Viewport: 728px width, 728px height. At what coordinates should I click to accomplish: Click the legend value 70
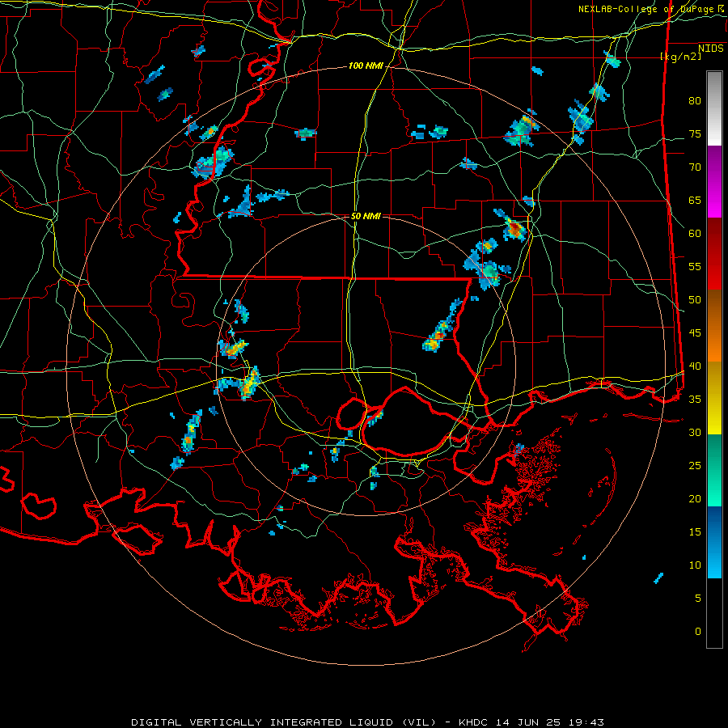[x=695, y=167]
